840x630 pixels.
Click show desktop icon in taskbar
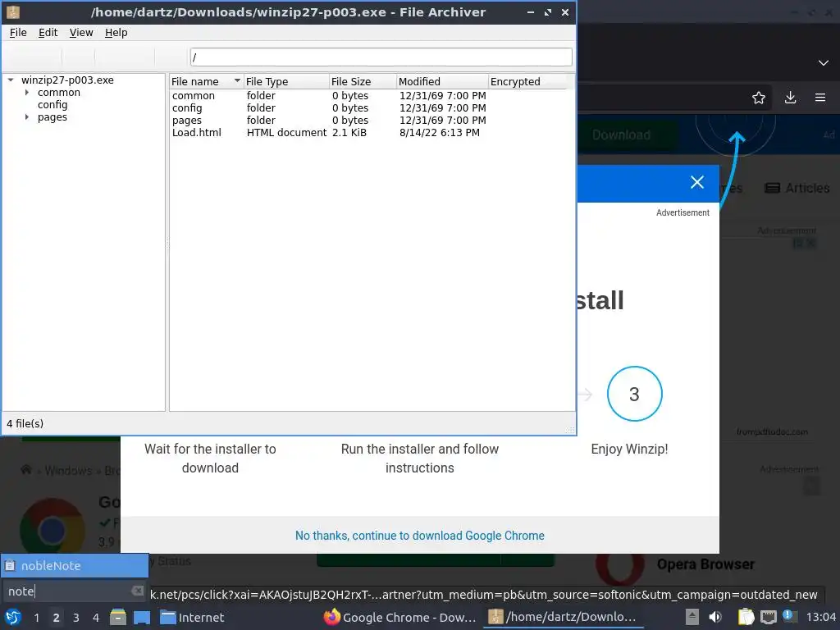click(x=141, y=617)
